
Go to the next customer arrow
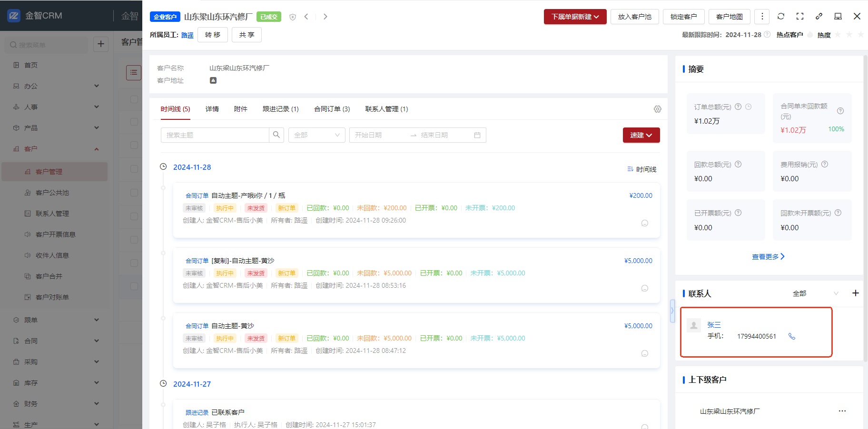325,17
